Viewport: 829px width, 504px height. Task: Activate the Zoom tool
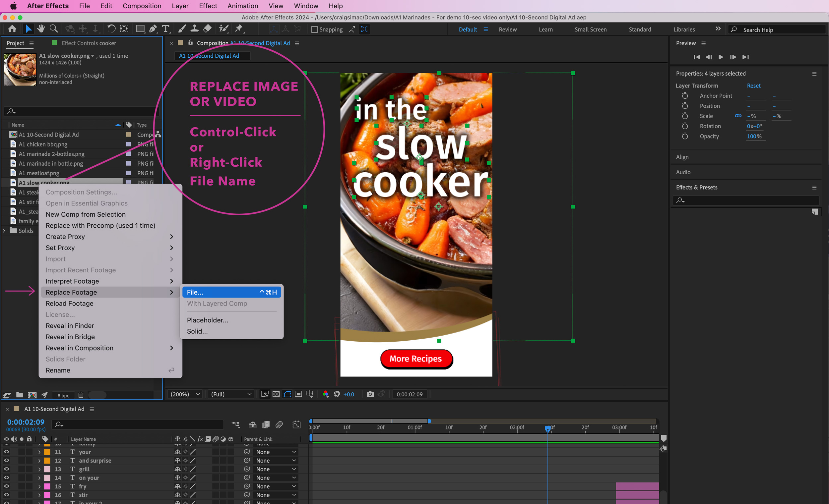(x=53, y=28)
